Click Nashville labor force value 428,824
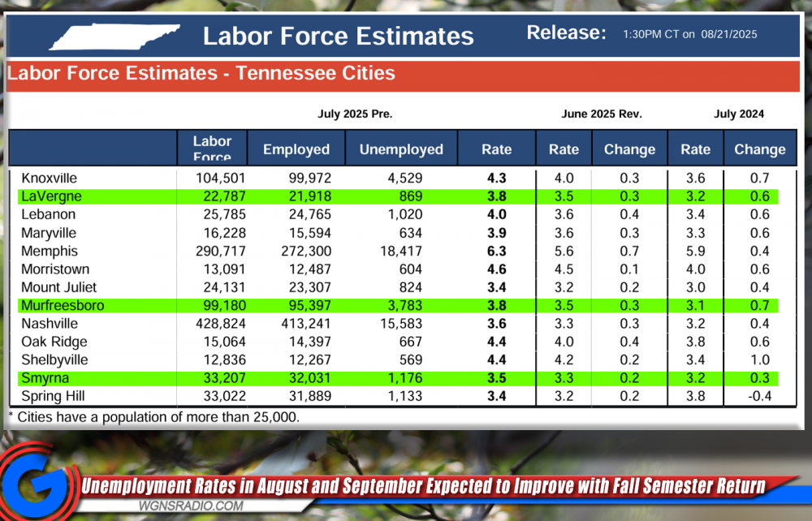 [x=220, y=324]
